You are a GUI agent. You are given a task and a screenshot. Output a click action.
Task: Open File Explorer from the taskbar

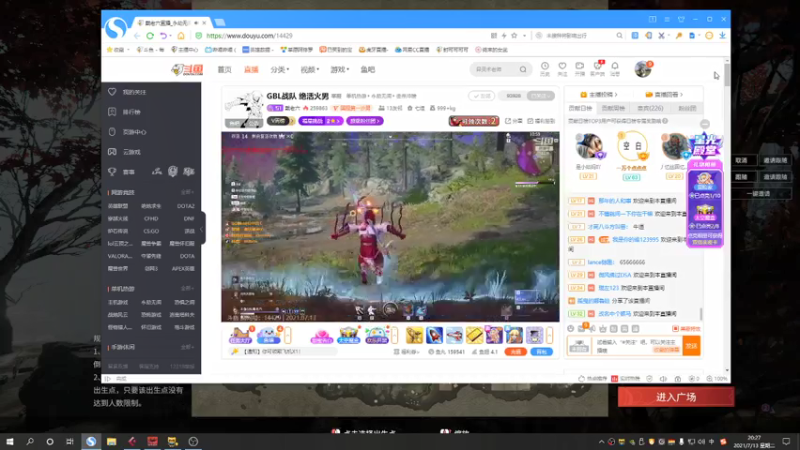point(112,441)
